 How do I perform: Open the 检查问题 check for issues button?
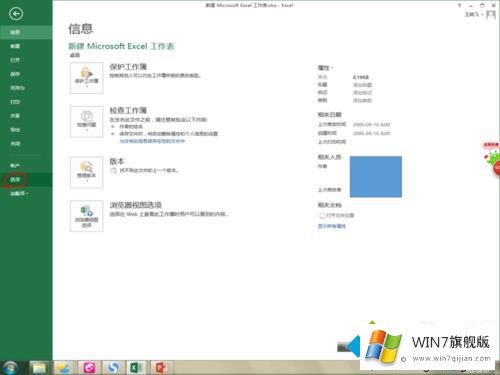click(x=87, y=122)
